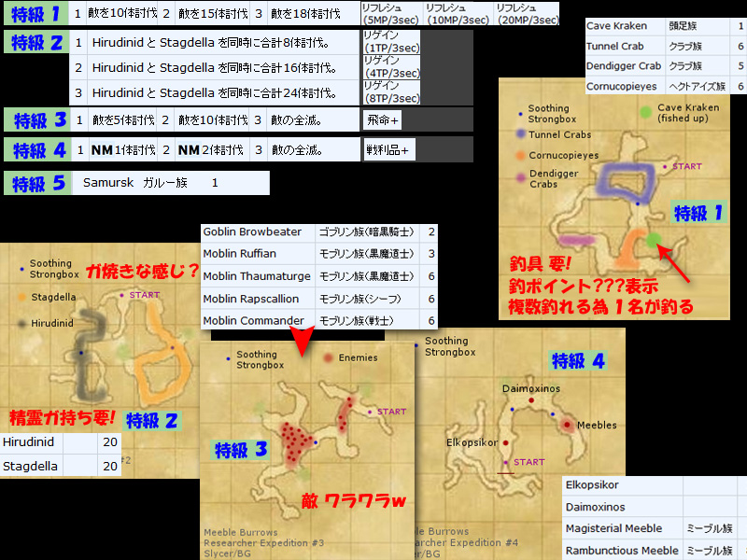Click the 特級 3 map label
747x560 pixels.
(240, 450)
